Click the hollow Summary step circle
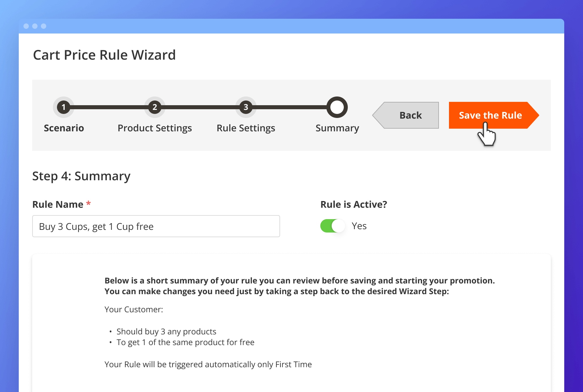Screen dimensions: 583x392 pyautogui.click(x=337, y=107)
